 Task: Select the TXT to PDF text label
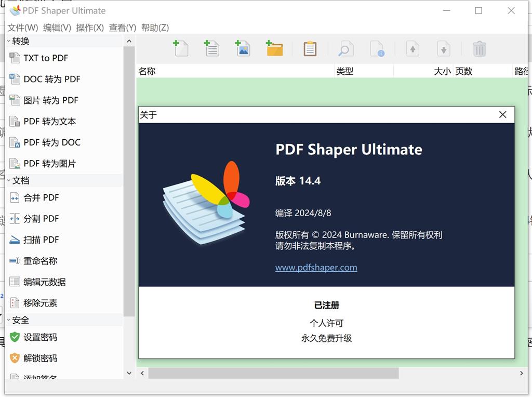click(x=46, y=58)
